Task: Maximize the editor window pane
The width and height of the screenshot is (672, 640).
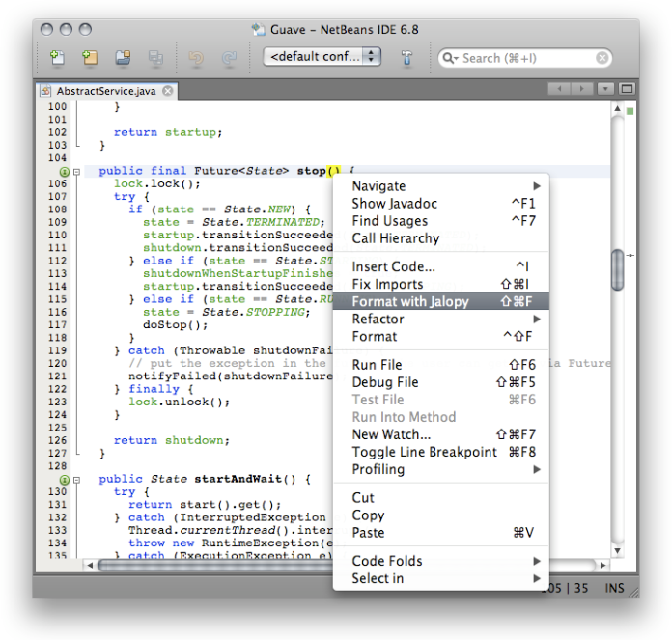Action: pyautogui.click(x=627, y=89)
